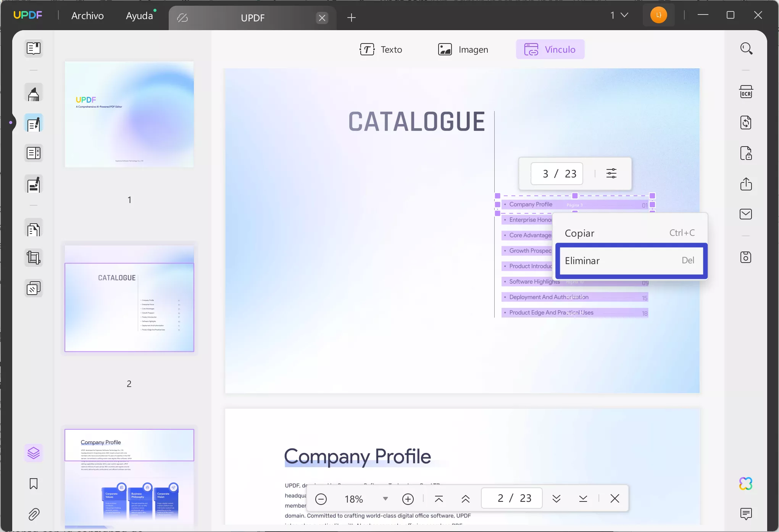Open the Search magnifier icon

(746, 48)
